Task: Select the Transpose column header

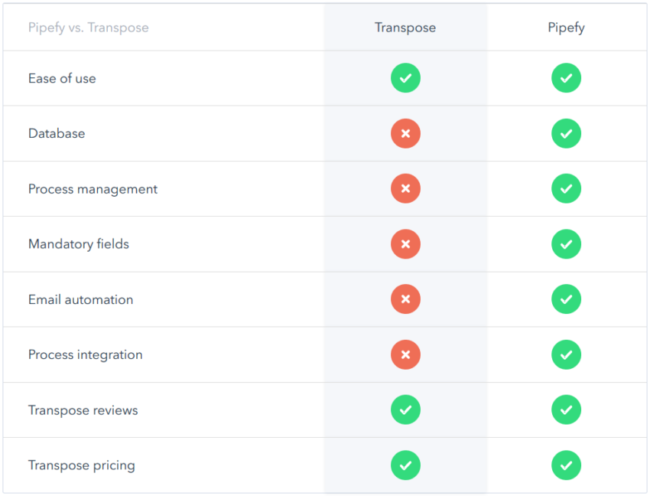Action: (405, 27)
